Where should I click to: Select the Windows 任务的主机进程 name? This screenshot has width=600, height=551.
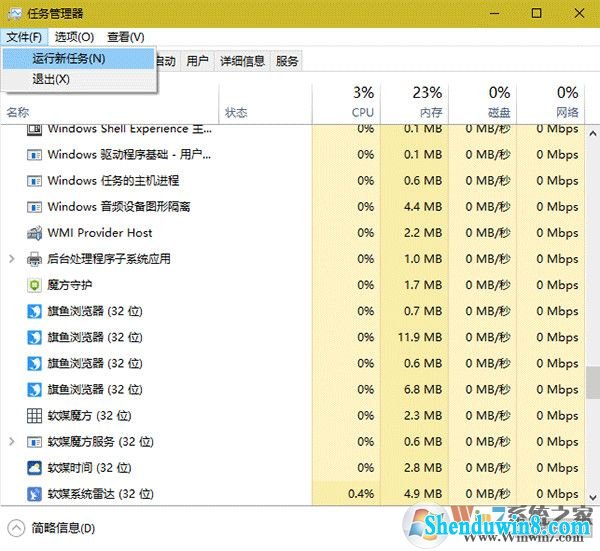113,181
